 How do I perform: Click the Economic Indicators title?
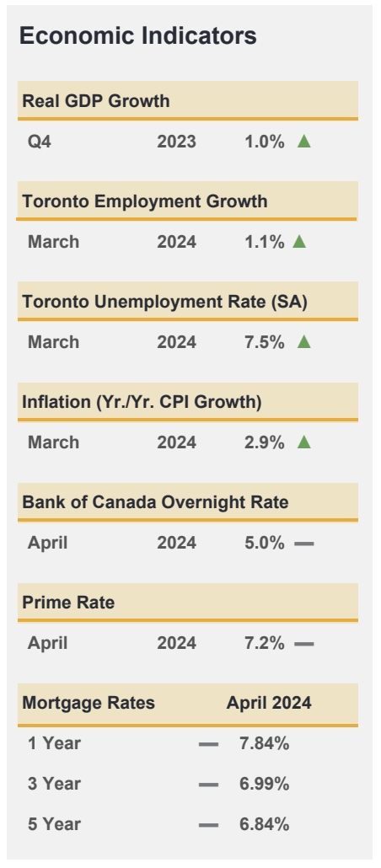tap(138, 35)
